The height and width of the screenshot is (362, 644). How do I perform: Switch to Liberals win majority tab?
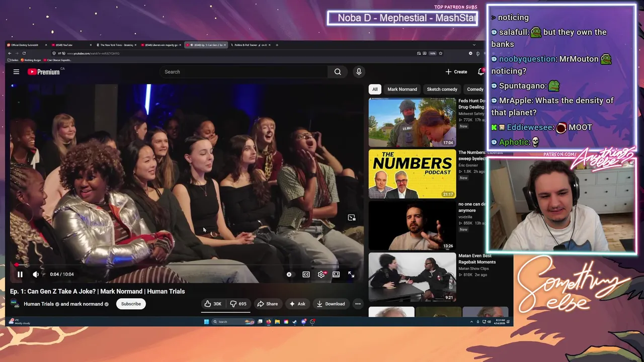coord(161,45)
